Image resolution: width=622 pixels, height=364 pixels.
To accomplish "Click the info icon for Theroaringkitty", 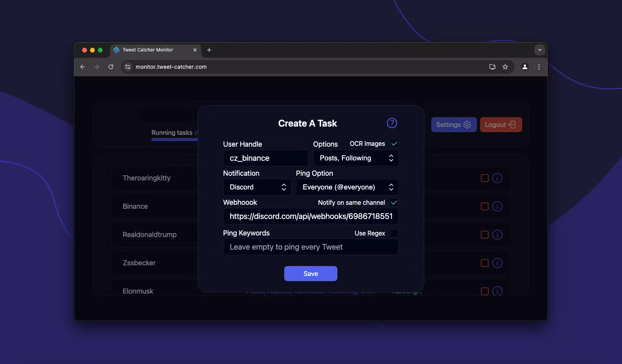I will click(497, 178).
